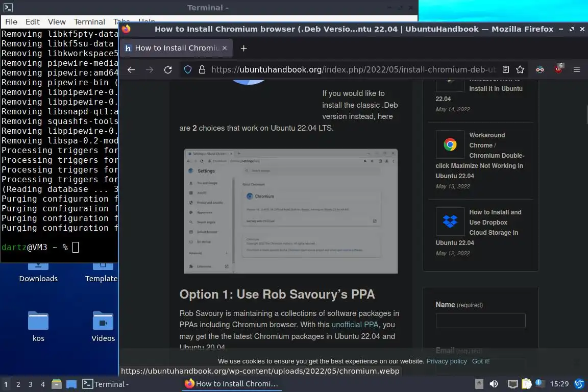Image resolution: width=588 pixels, height=392 pixels.
Task: Activate the Firefox taskbar entry
Action: pos(231,384)
